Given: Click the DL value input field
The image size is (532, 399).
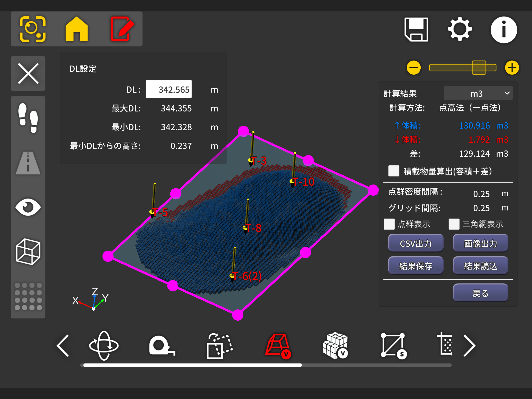Looking at the screenshot, I should click(169, 89).
